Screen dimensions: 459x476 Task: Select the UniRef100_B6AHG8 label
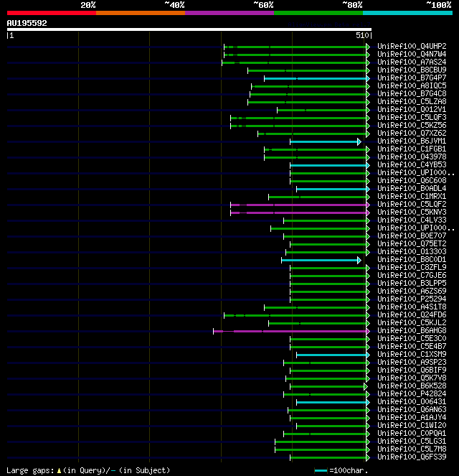[x=412, y=330]
